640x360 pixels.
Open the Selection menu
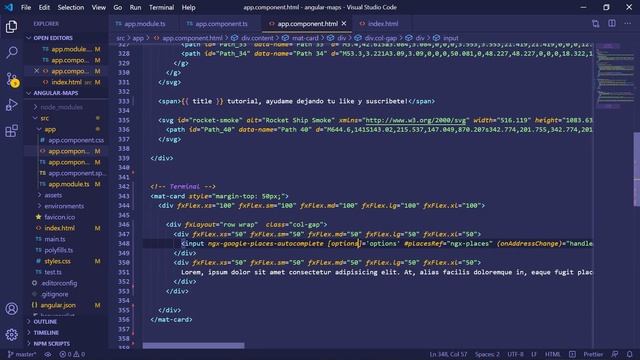pos(71,7)
